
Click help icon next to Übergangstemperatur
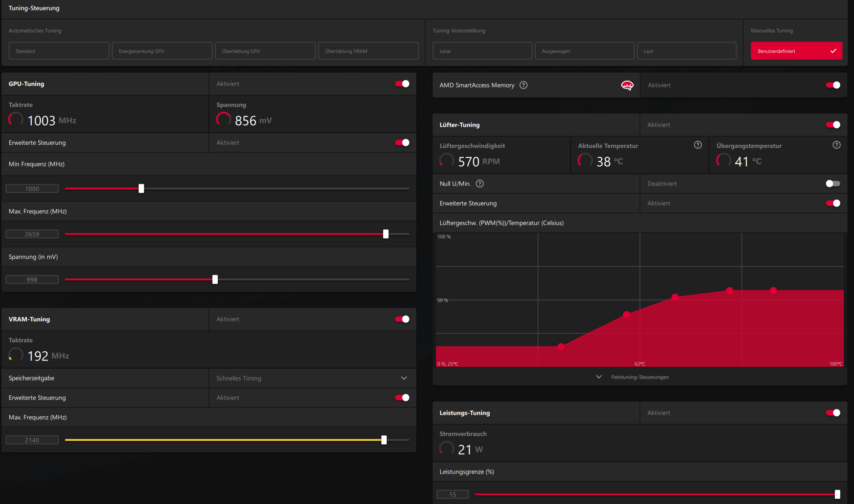(x=836, y=145)
